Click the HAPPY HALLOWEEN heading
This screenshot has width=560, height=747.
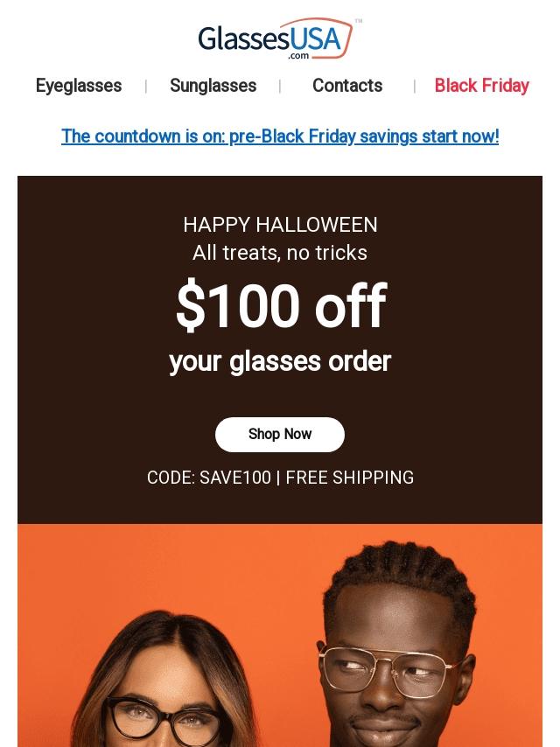pyautogui.click(x=280, y=225)
